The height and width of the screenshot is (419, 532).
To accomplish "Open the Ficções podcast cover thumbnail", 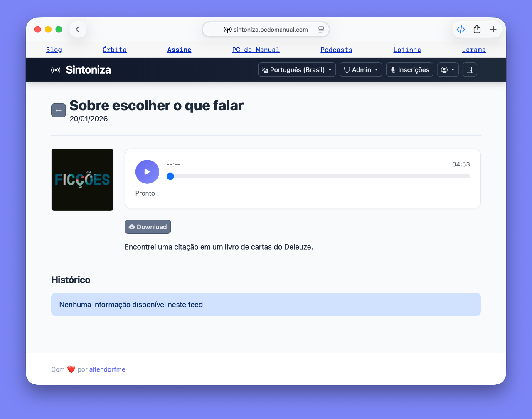I will point(82,180).
